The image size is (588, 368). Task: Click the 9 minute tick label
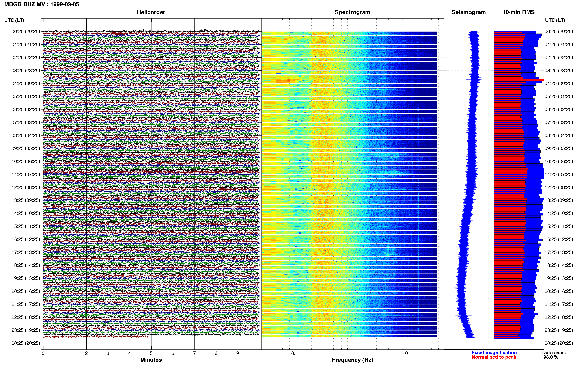click(238, 353)
